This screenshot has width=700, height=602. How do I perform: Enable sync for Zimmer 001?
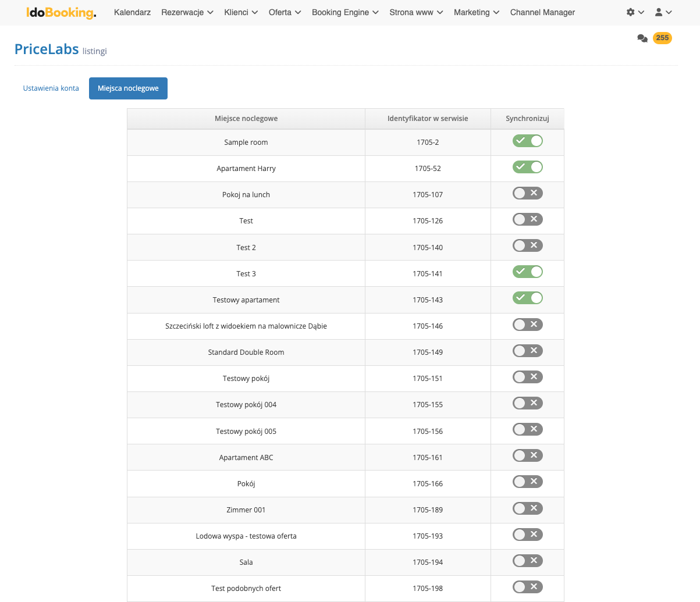(527, 508)
